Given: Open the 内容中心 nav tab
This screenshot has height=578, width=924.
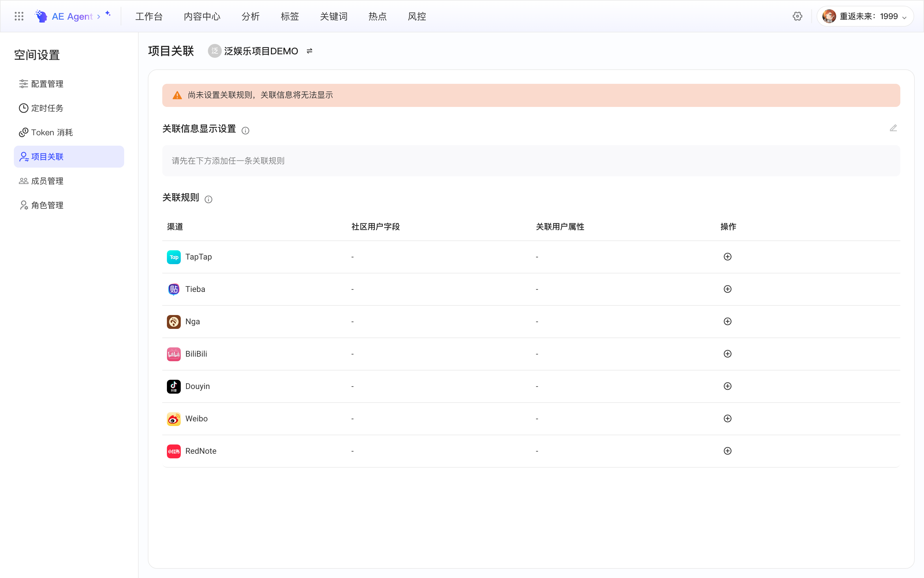Looking at the screenshot, I should (202, 16).
